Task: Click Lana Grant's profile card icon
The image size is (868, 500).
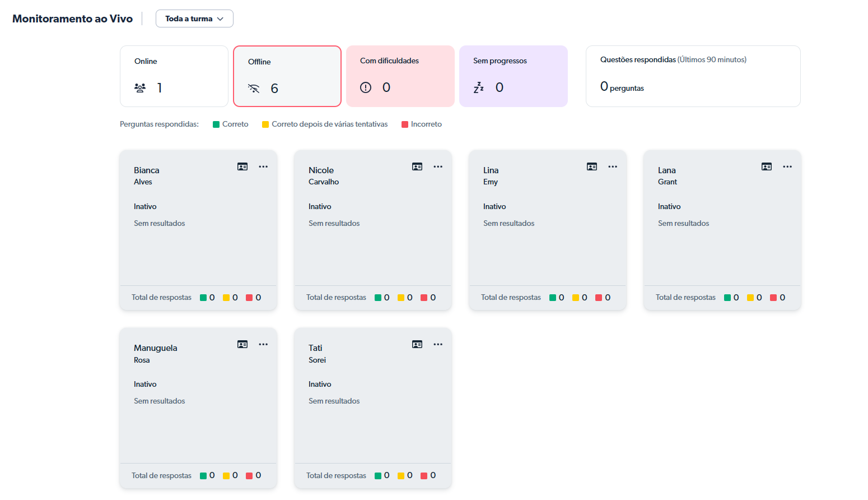Action: click(x=767, y=166)
